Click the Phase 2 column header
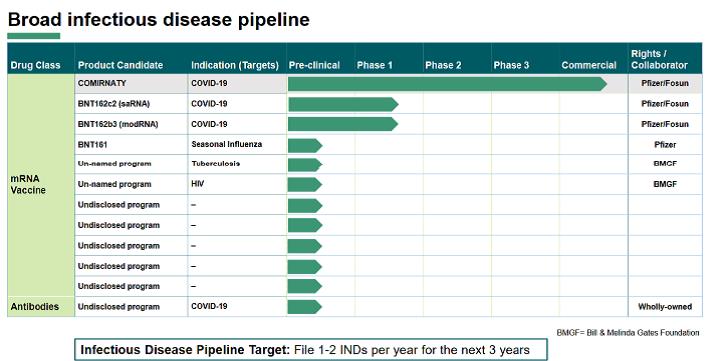This screenshot has width=724, height=361. point(443,66)
